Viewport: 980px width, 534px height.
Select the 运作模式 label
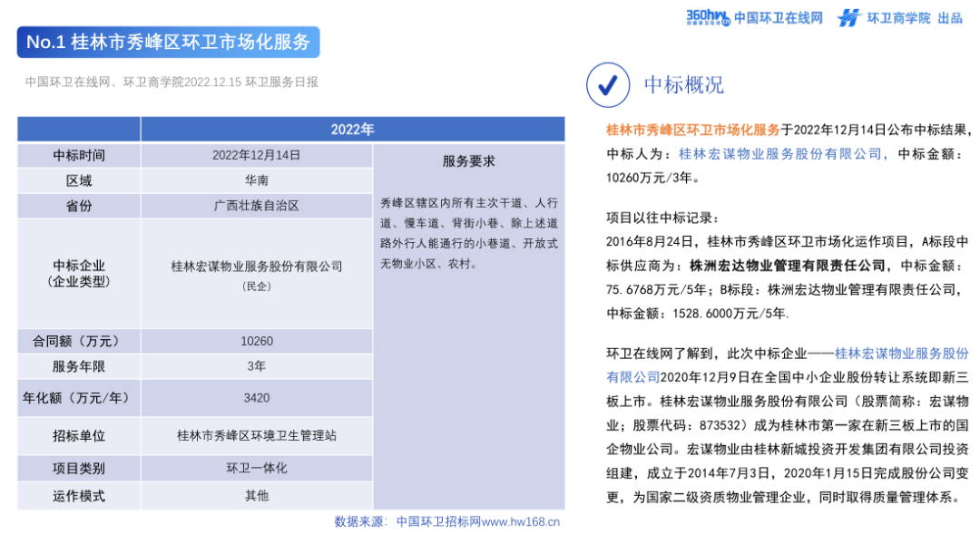(79, 496)
